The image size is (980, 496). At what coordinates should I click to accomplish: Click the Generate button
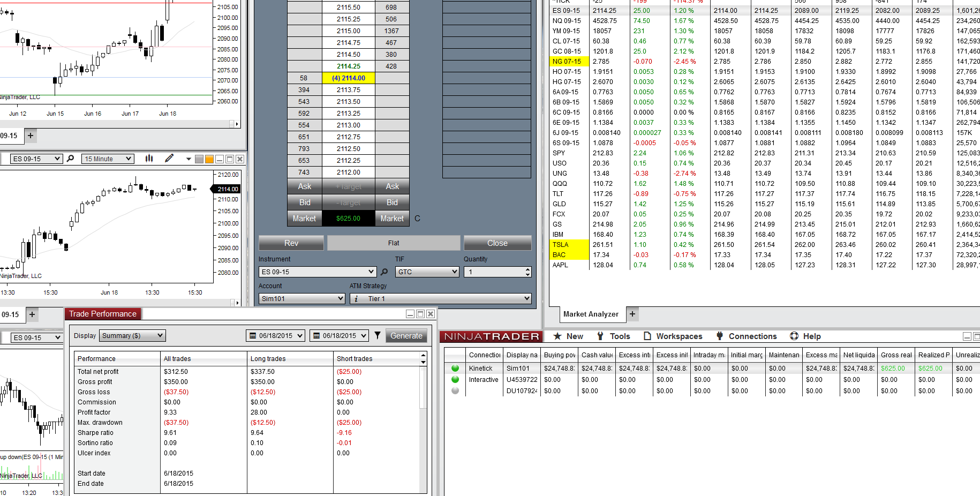pyautogui.click(x=406, y=336)
